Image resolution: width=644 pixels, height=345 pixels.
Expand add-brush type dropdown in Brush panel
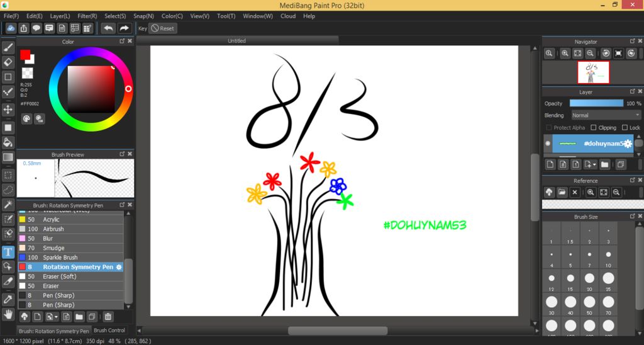(56, 317)
